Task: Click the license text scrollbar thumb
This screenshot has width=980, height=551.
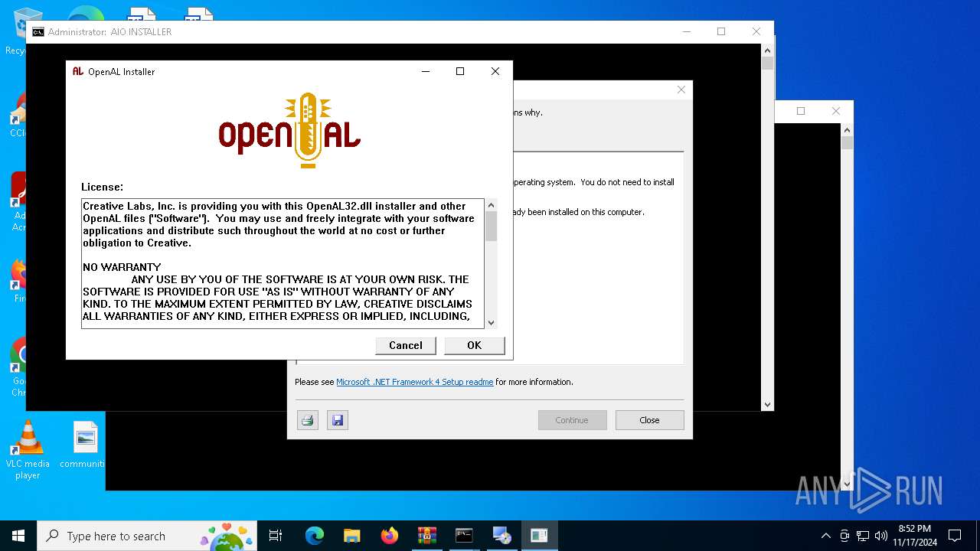Action: pos(492,227)
